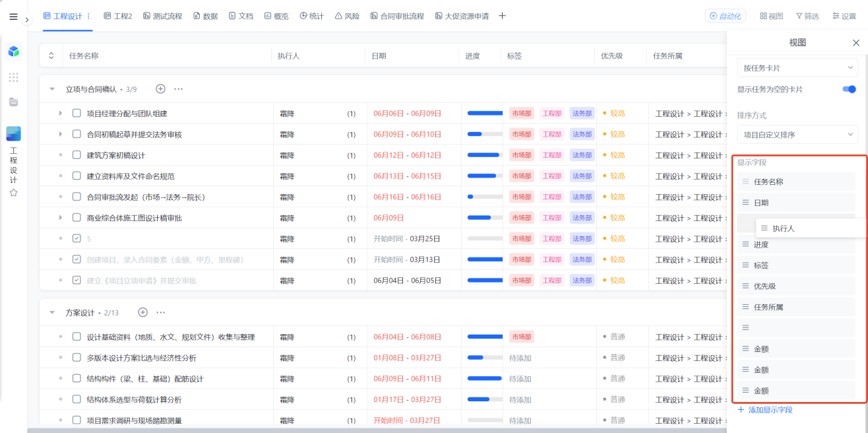Click drag handle of 任务名称 field
868x433 pixels.
point(745,182)
